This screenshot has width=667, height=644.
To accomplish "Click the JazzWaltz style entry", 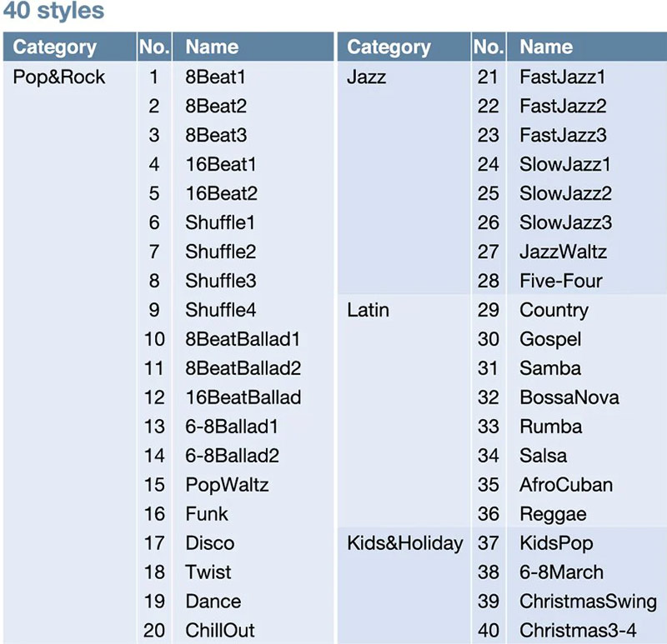I will [x=563, y=252].
